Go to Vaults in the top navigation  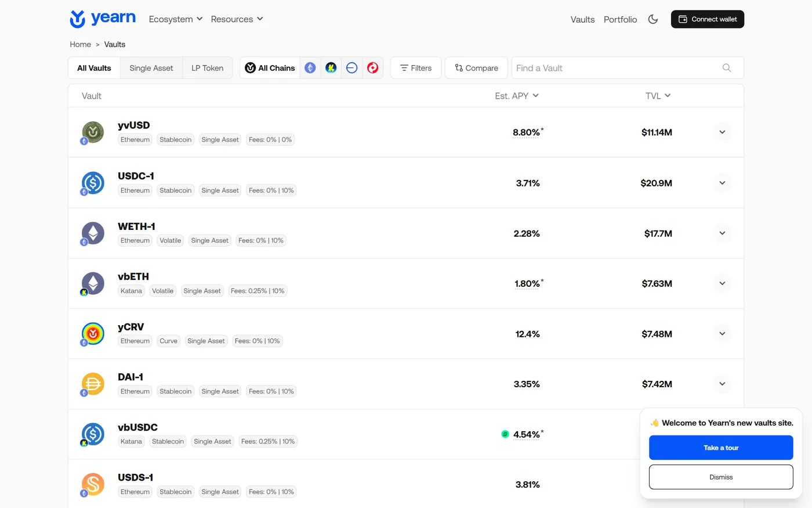582,19
